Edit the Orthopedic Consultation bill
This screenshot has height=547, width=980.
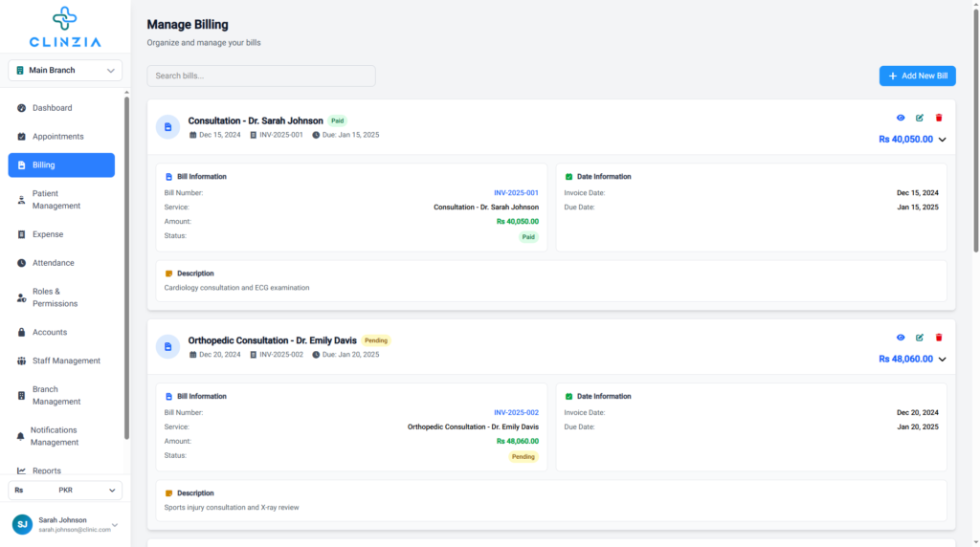tap(920, 338)
